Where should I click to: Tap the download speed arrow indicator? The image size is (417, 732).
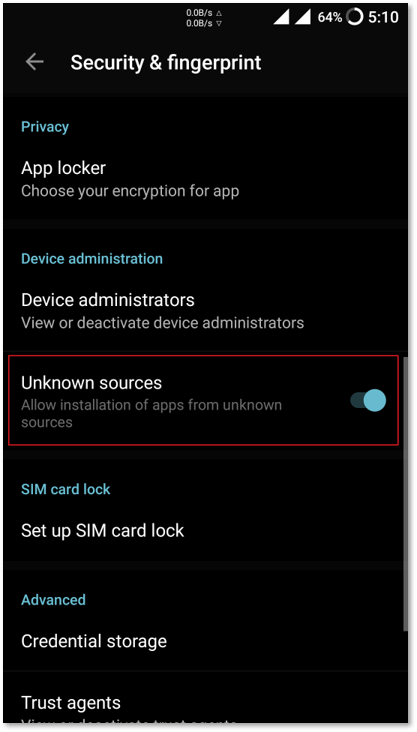click(219, 23)
